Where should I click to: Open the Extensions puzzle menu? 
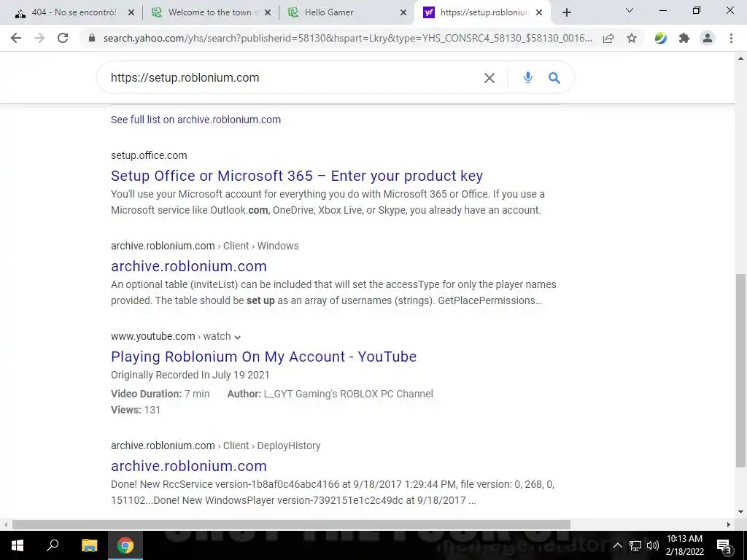(x=684, y=38)
